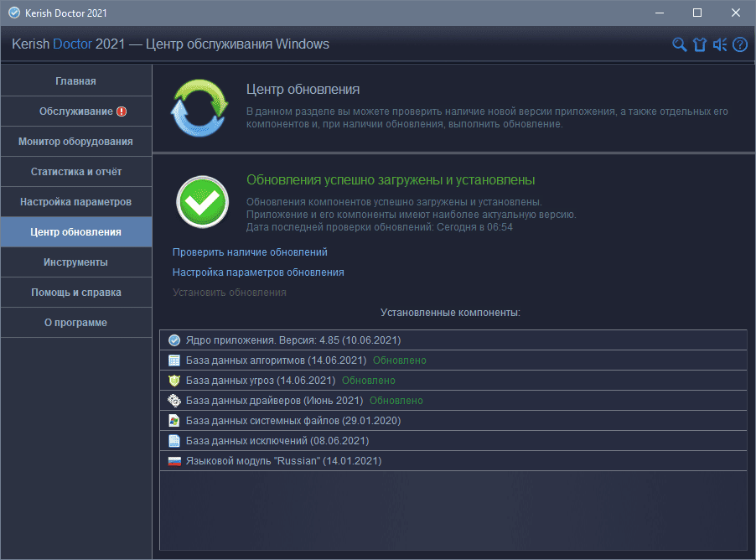Open help via question mark icon
Viewport: 756px width, 560px height.
[739, 45]
